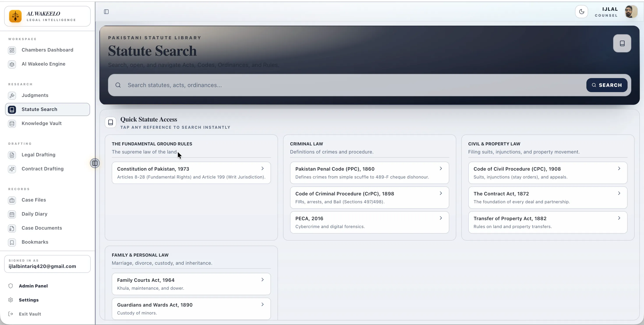The height and width of the screenshot is (325, 644).
Task: Click the Contract Drafting sparkle icon
Action: (12, 169)
